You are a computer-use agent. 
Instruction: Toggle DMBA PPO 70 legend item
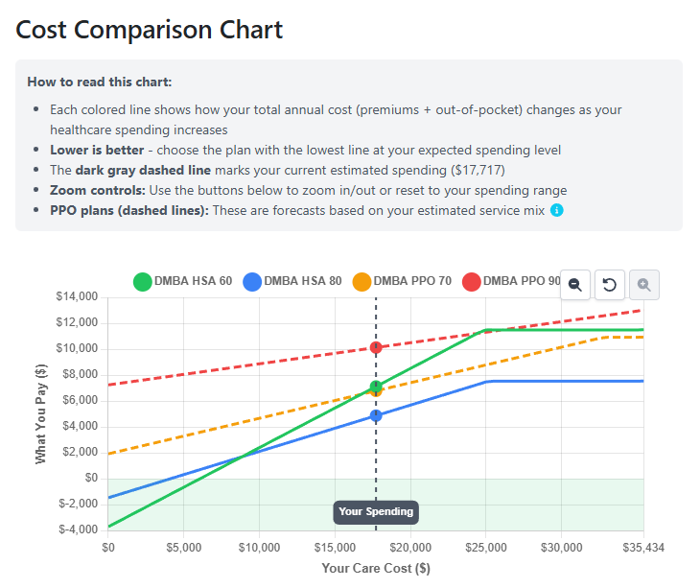402,281
